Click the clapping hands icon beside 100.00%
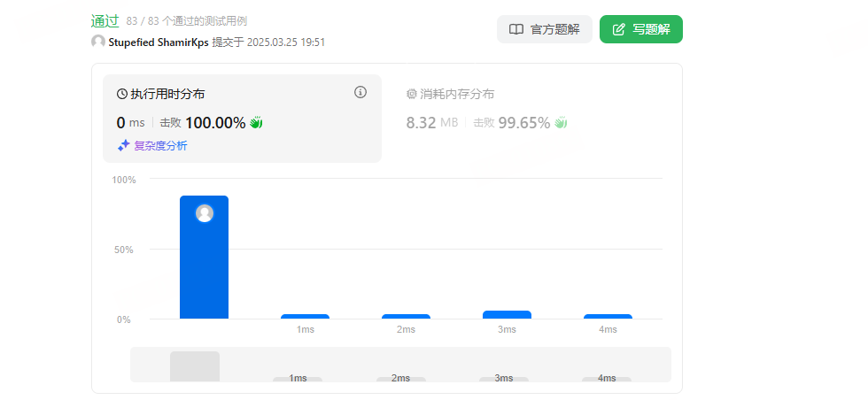The width and height of the screenshot is (868, 400). pyautogui.click(x=256, y=123)
